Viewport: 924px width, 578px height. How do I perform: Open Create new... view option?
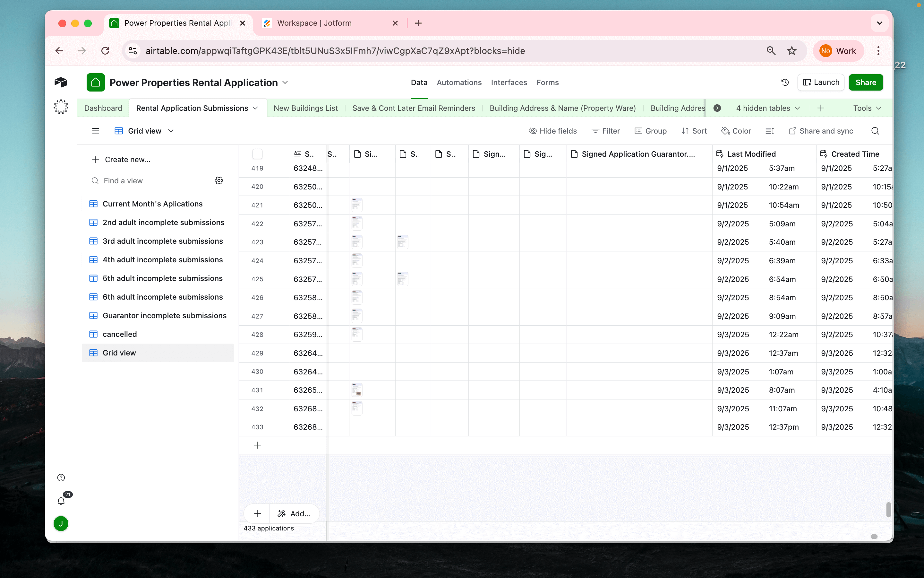(121, 159)
